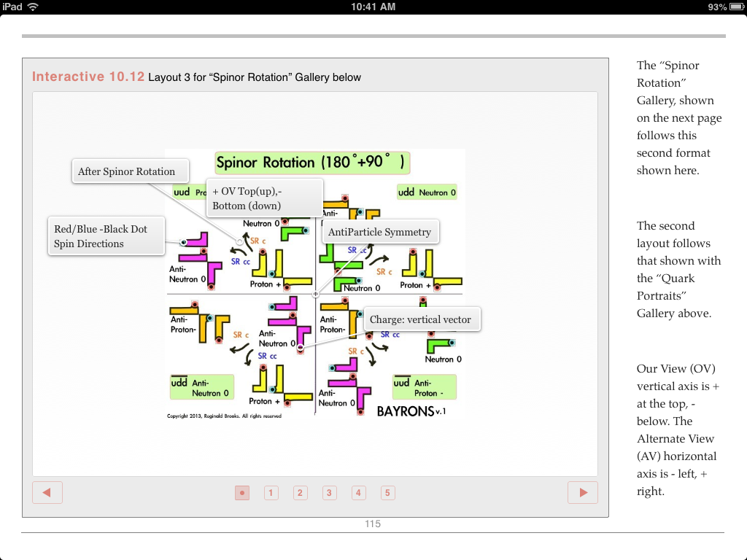Tap the "+ OV Top(up),- Bottom (down)" callout

[x=263, y=198]
